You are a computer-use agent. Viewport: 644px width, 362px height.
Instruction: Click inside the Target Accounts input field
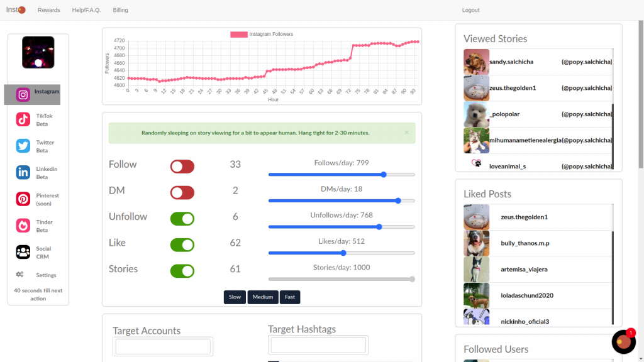coord(162,346)
